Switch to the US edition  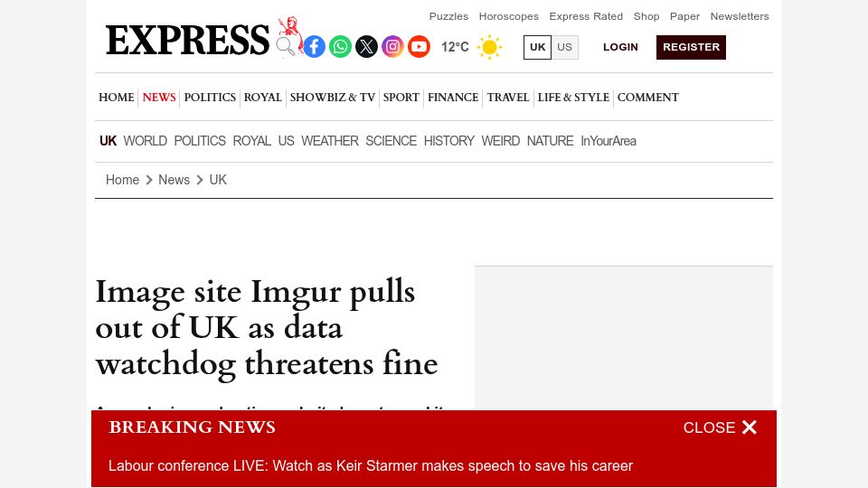[x=564, y=47]
